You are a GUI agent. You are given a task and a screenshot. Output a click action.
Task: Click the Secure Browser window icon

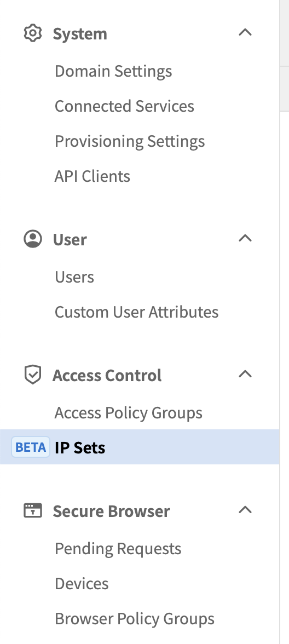33,510
